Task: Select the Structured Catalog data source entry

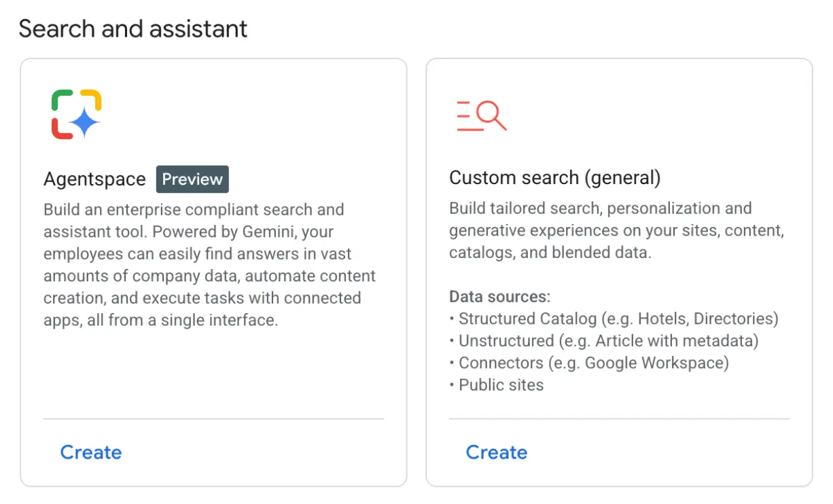Action: pyautogui.click(x=614, y=318)
